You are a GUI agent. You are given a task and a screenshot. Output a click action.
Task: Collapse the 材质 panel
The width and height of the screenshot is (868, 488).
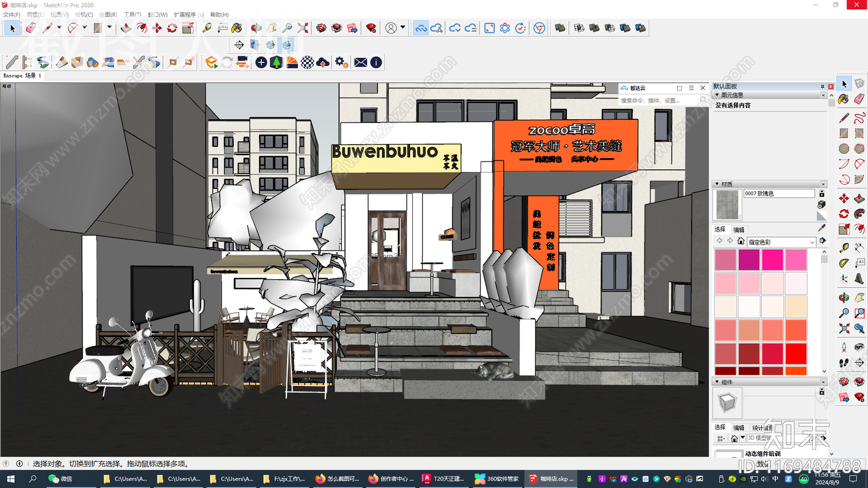[x=717, y=184]
